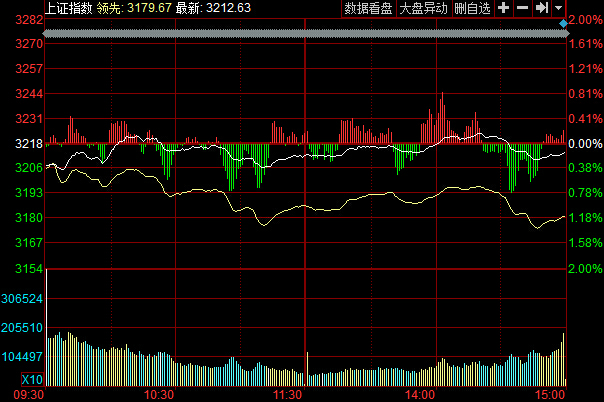
Task: Open the dropdown arrow in top toolbar
Action: pos(556,8)
